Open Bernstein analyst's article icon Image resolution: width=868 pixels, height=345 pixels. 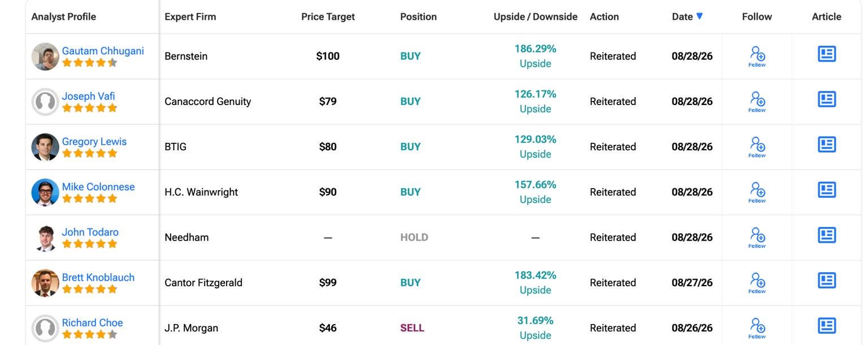click(x=827, y=54)
